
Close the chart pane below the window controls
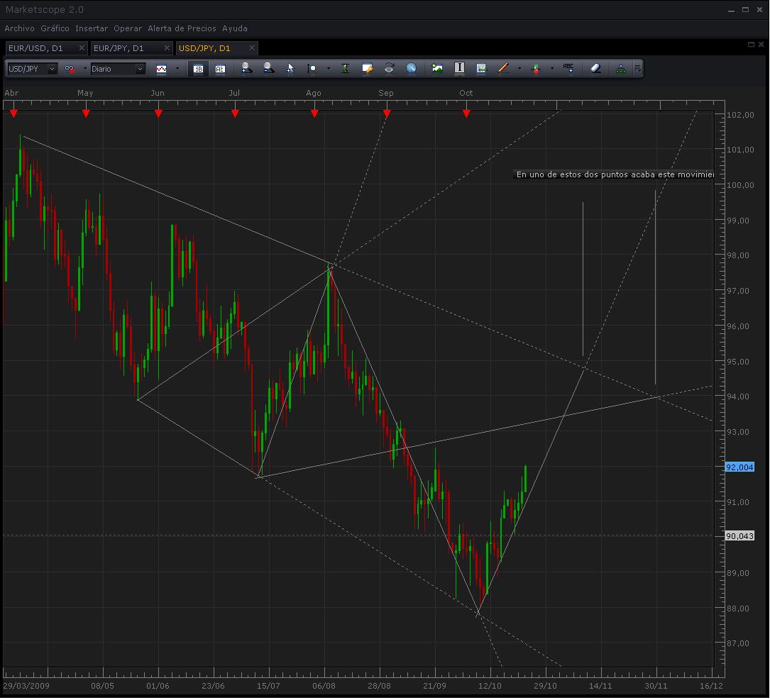click(x=761, y=45)
